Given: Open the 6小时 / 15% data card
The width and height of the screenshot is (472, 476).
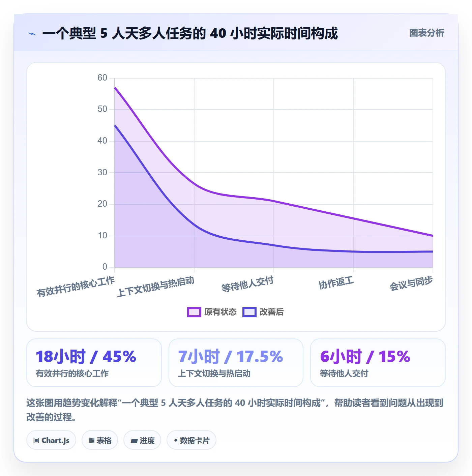Looking at the screenshot, I should pyautogui.click(x=378, y=363).
